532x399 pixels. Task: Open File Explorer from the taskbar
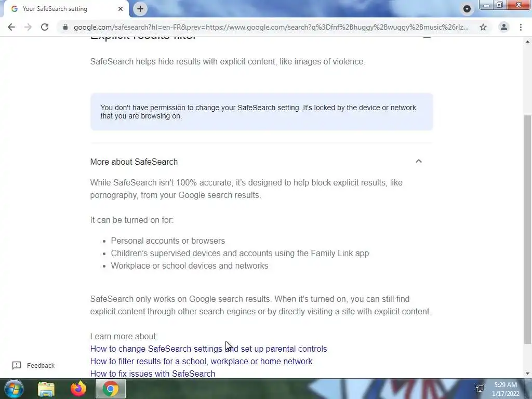pos(46,389)
